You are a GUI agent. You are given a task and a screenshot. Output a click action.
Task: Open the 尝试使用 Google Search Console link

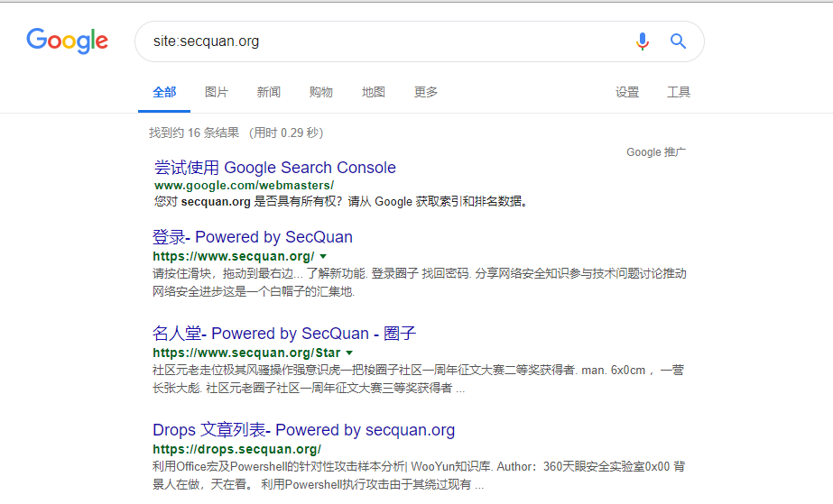pyautogui.click(x=274, y=168)
